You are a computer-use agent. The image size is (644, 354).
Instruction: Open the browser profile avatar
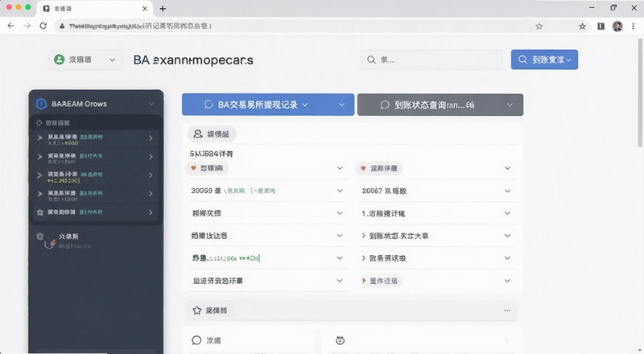tap(617, 27)
